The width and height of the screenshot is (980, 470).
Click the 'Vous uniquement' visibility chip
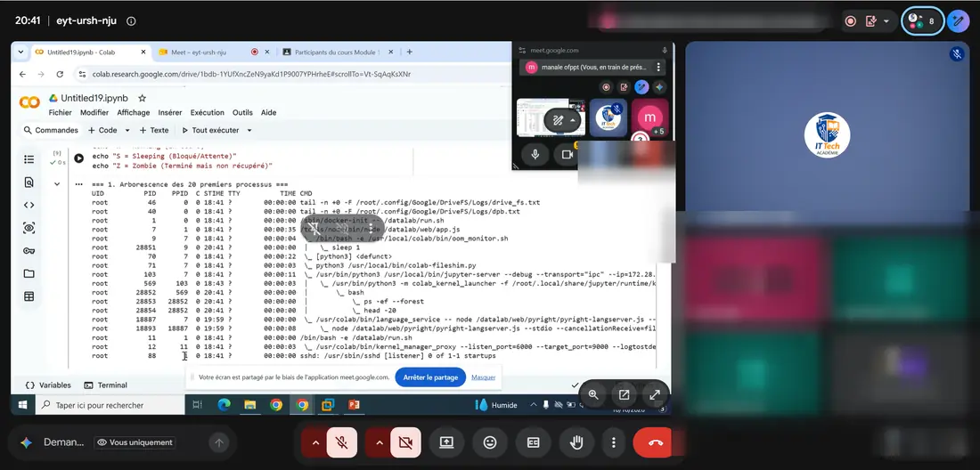coord(135,442)
